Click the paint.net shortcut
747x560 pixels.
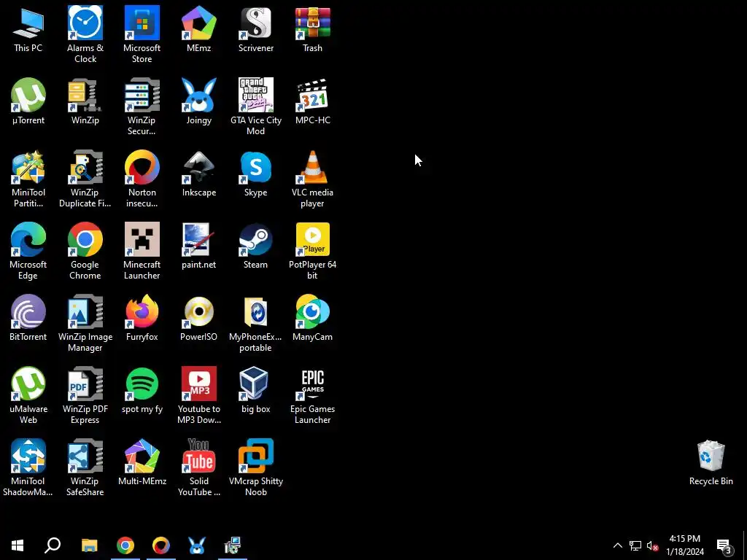(199, 246)
